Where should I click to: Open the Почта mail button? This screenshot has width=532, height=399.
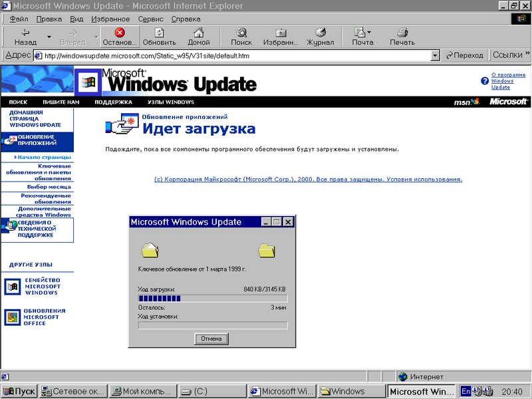(x=362, y=37)
